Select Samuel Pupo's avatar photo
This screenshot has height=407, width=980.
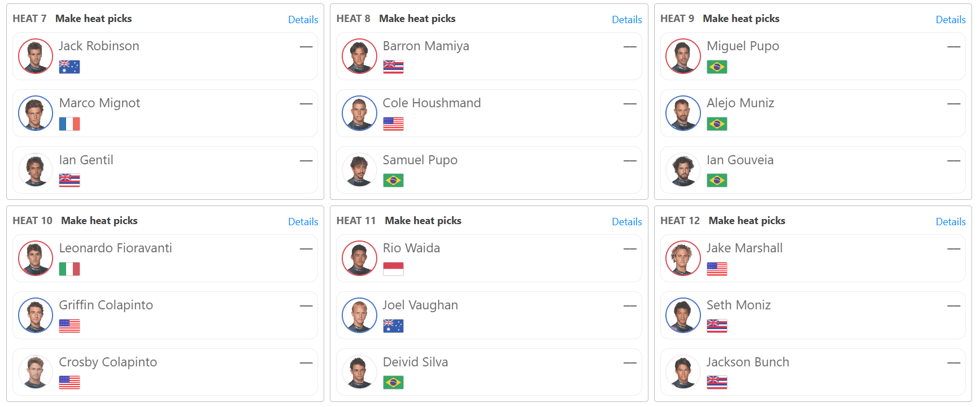point(359,170)
